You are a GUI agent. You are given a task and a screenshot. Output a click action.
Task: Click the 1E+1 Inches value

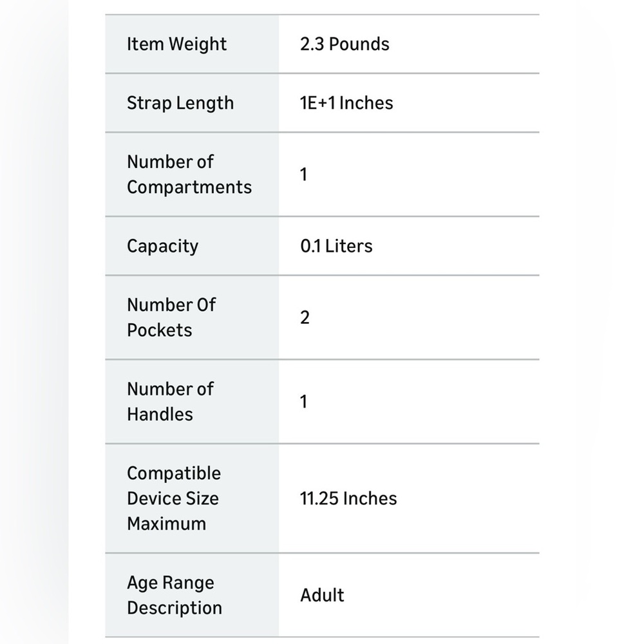click(346, 102)
